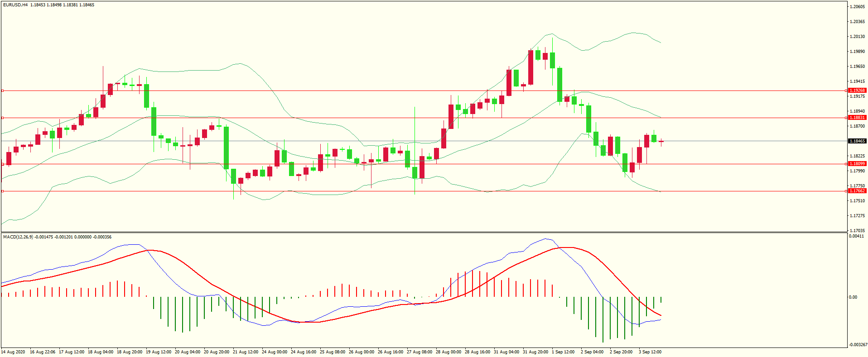This screenshot has width=868, height=357.
Task: Click the 2 Sep 20:00 time label
Action: coord(621,352)
